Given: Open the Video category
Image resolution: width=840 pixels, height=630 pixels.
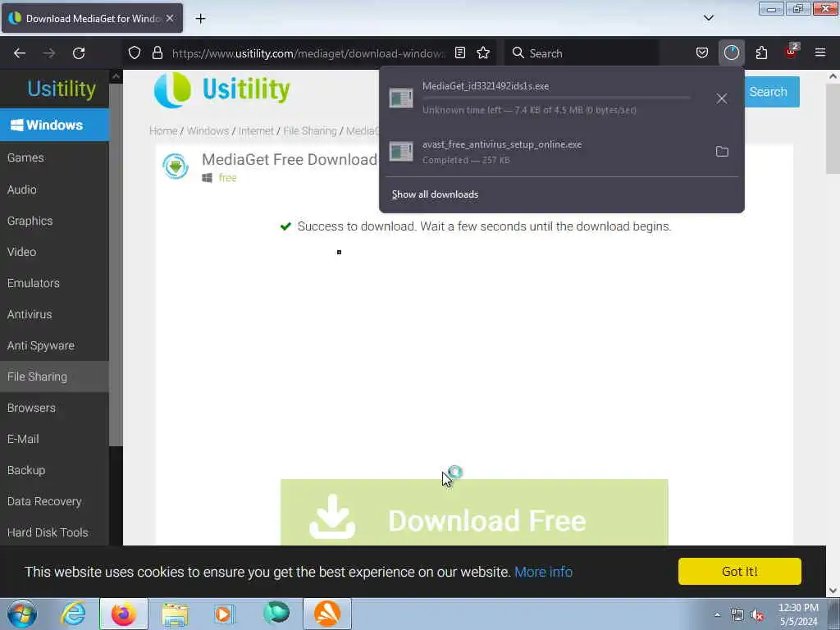Looking at the screenshot, I should [54, 252].
